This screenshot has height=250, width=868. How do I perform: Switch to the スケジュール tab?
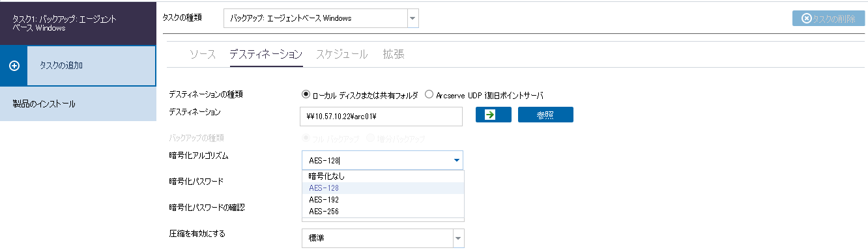tap(342, 54)
